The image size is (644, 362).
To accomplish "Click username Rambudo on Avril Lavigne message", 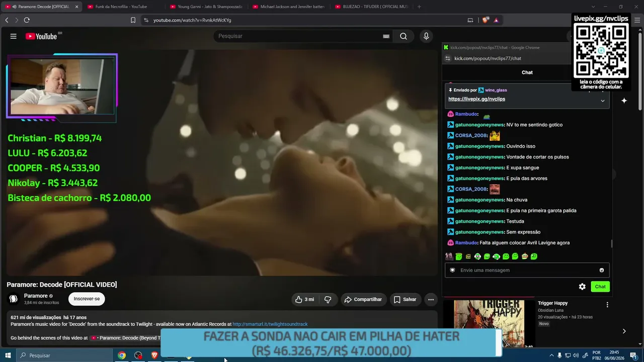I will click(x=466, y=243).
